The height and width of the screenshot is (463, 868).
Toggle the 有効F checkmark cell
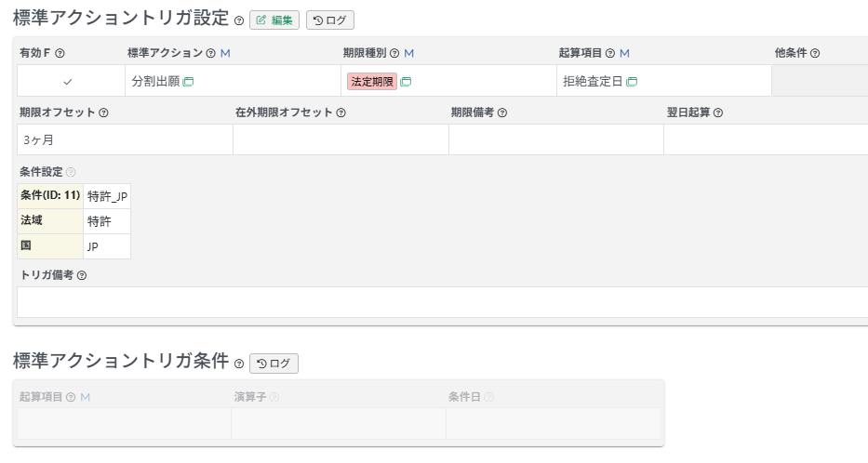coord(67,82)
